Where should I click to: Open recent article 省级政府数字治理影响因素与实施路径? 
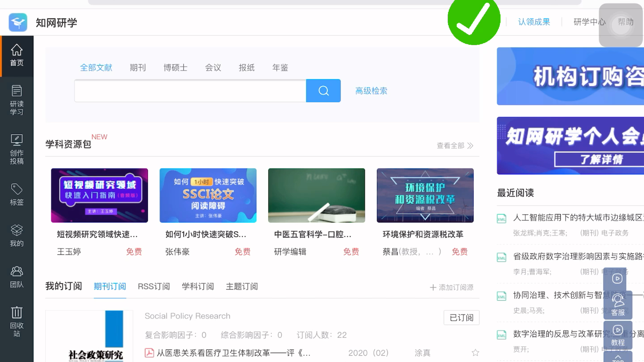pos(578,256)
